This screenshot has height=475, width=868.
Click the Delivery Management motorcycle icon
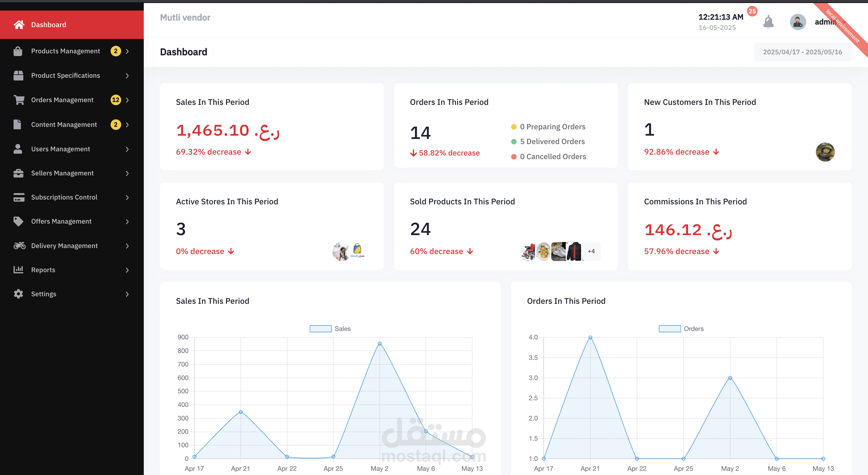click(19, 246)
